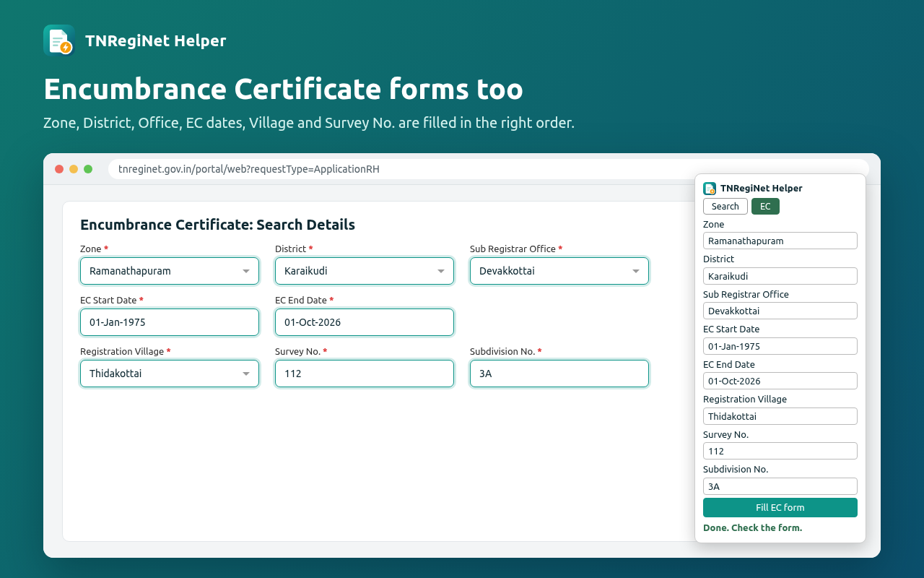Viewport: 924px width, 578px height.
Task: Open the Zone dropdown showing Ramanathapuram
Action: [x=170, y=271]
